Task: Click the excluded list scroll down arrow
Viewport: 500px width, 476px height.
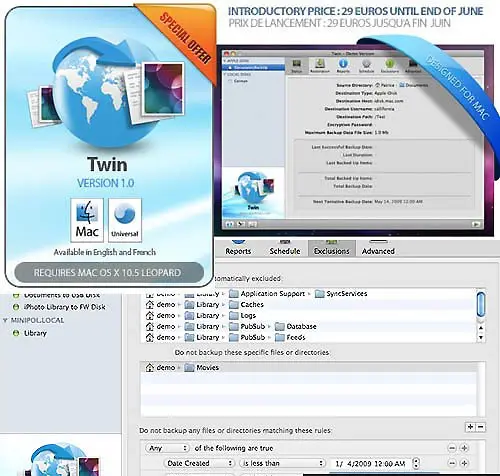Action: pyautogui.click(x=481, y=337)
